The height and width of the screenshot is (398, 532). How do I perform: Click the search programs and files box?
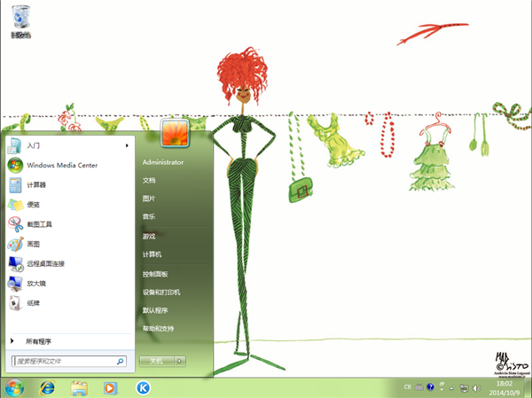pyautogui.click(x=64, y=362)
